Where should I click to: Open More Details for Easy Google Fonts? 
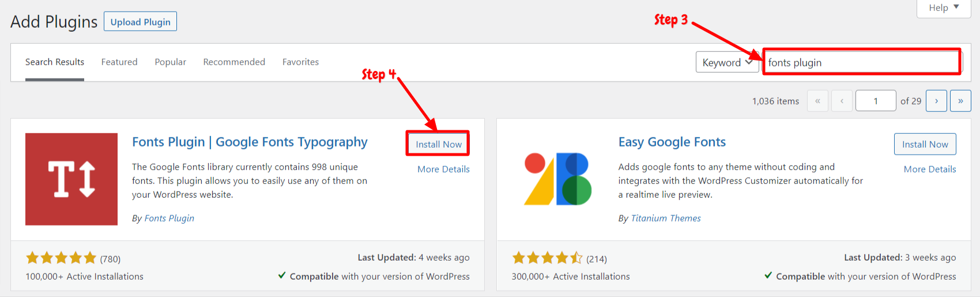pos(930,169)
